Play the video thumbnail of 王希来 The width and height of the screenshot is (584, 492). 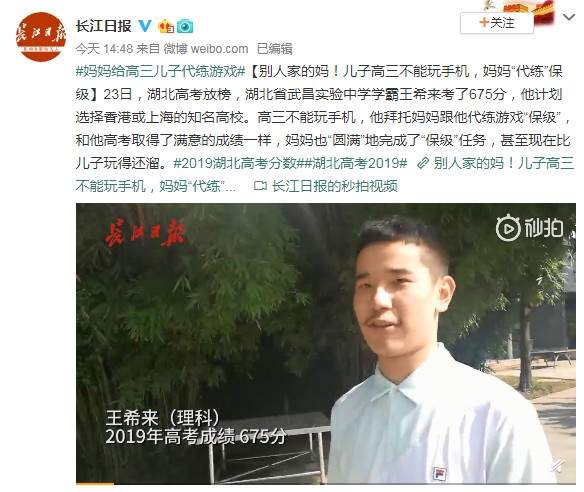326,343
